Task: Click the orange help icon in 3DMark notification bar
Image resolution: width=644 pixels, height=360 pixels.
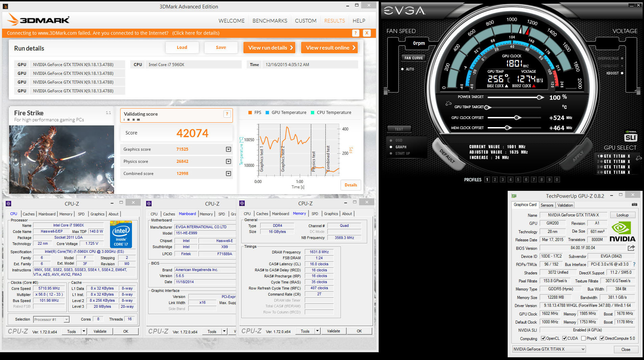Action: point(355,33)
